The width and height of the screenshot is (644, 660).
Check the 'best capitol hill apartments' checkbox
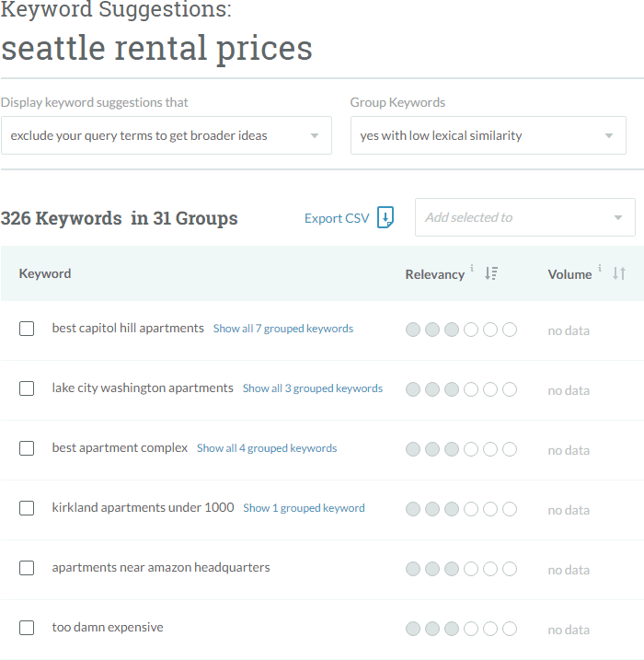pos(27,329)
